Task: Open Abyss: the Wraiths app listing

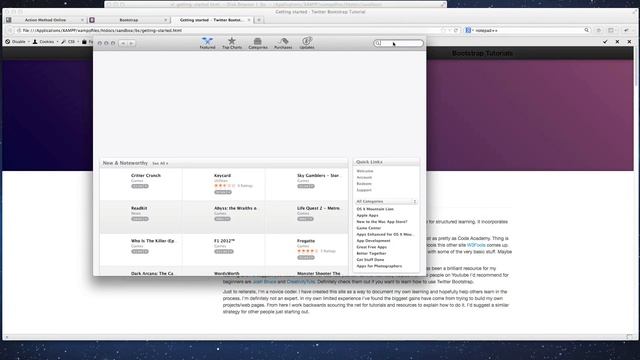Action: (x=235, y=208)
